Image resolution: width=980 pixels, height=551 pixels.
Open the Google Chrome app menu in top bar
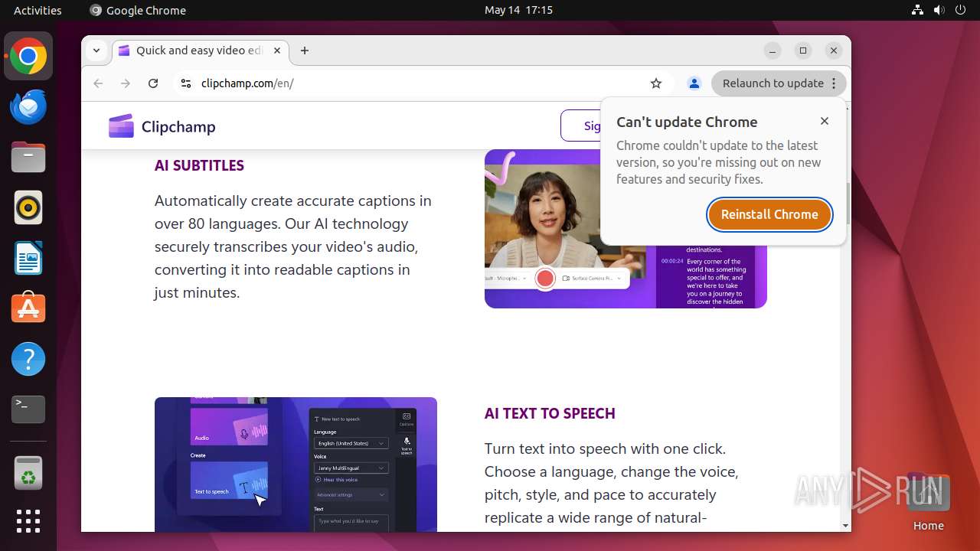tap(138, 10)
